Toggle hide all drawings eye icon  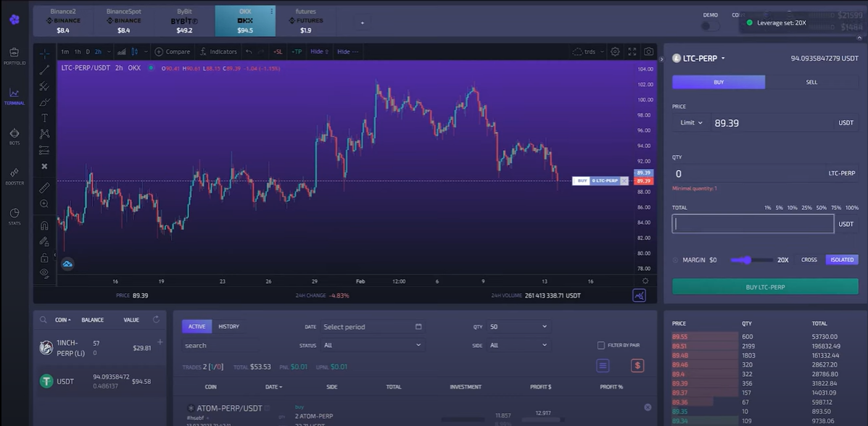click(44, 272)
